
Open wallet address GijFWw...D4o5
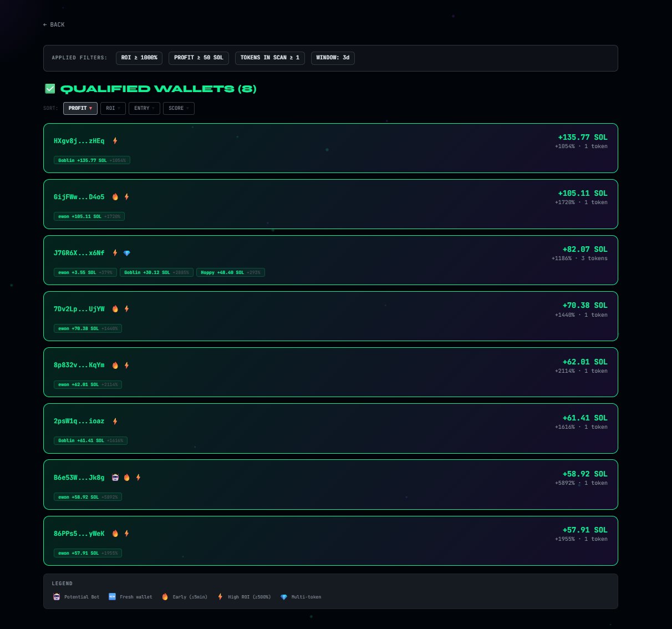79,197
